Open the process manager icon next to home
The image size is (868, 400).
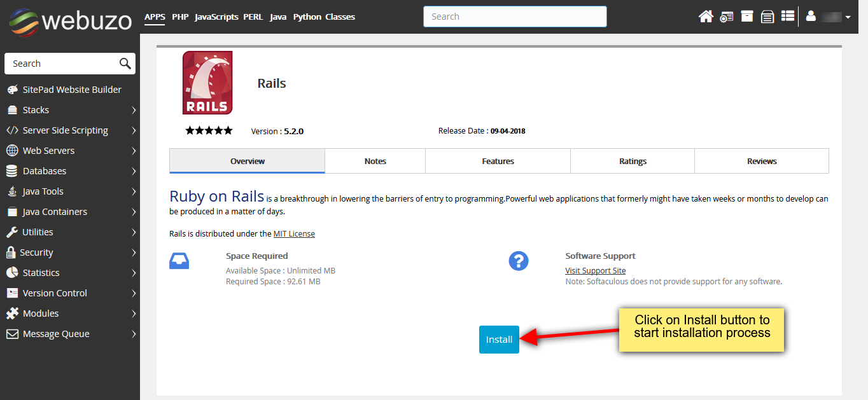[726, 16]
